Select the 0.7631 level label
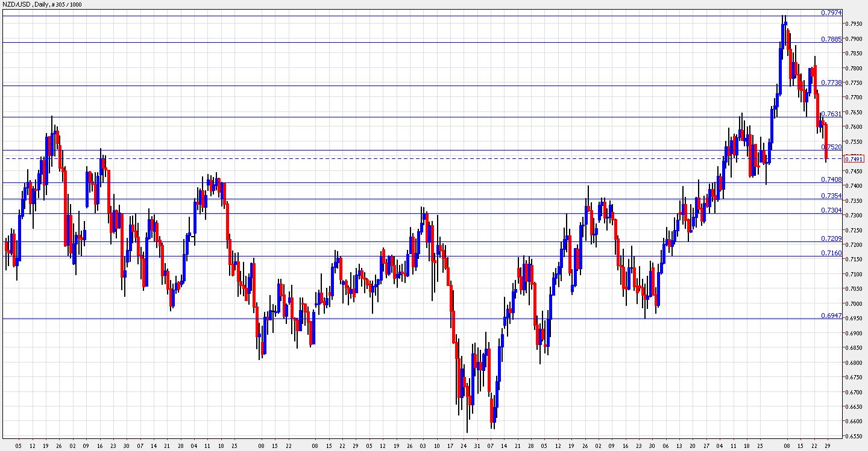868x451 pixels. [x=831, y=114]
